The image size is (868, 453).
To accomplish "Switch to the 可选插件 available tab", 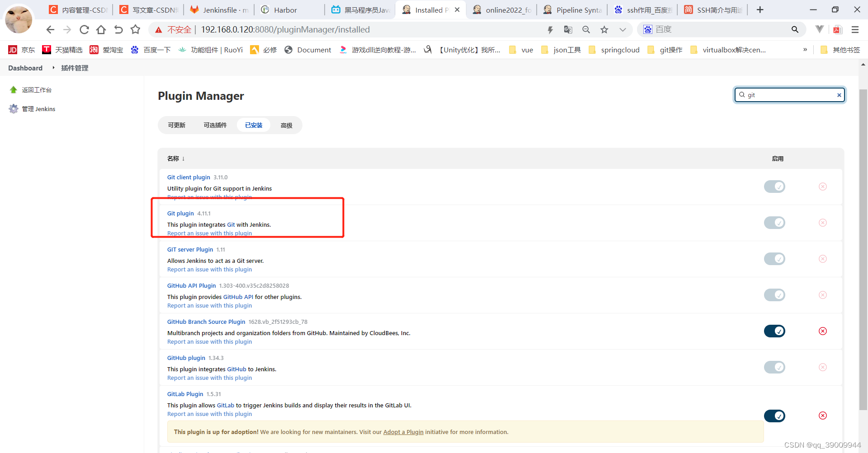I will point(215,125).
